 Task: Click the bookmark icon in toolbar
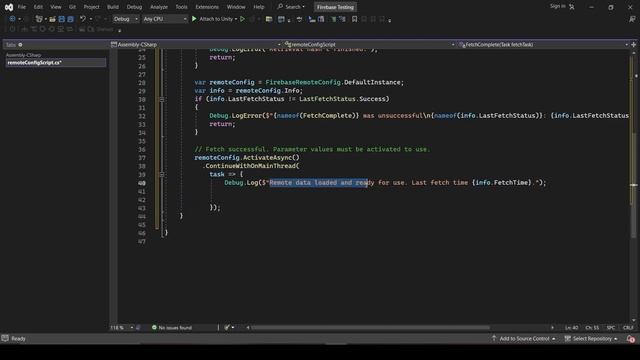(x=354, y=19)
